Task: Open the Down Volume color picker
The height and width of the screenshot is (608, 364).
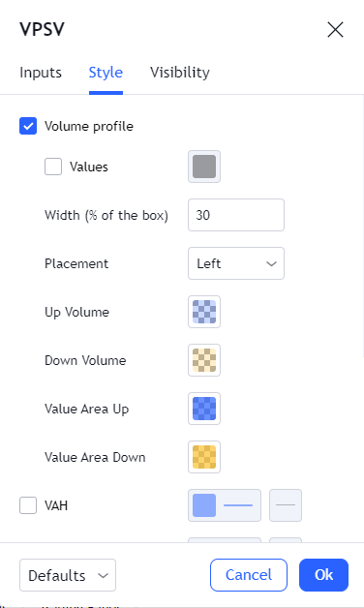Action: (204, 360)
